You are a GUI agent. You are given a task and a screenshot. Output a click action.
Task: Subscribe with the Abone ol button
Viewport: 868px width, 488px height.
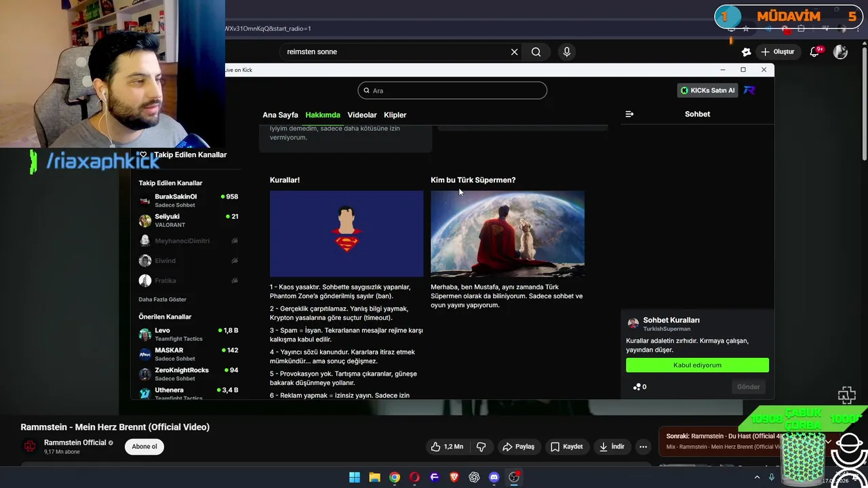[144, 446]
